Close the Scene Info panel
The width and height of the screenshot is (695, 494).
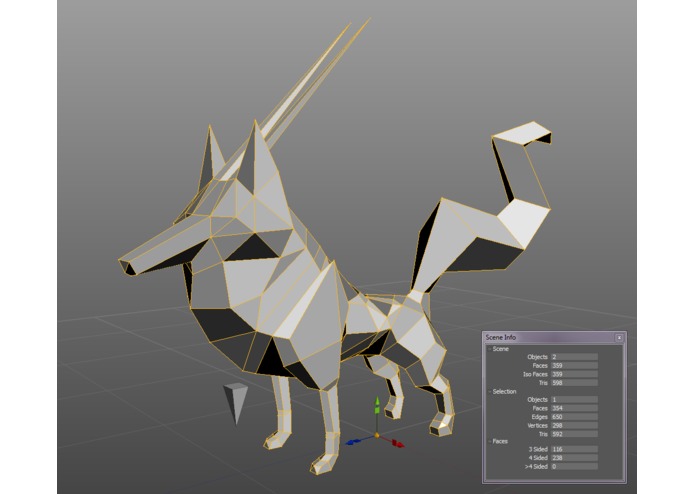[619, 338]
